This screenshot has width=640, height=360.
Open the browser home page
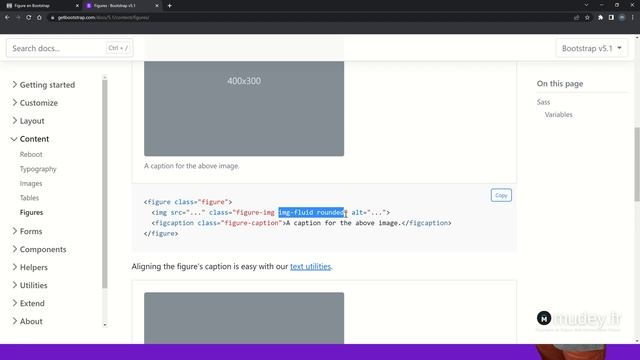coord(39,18)
